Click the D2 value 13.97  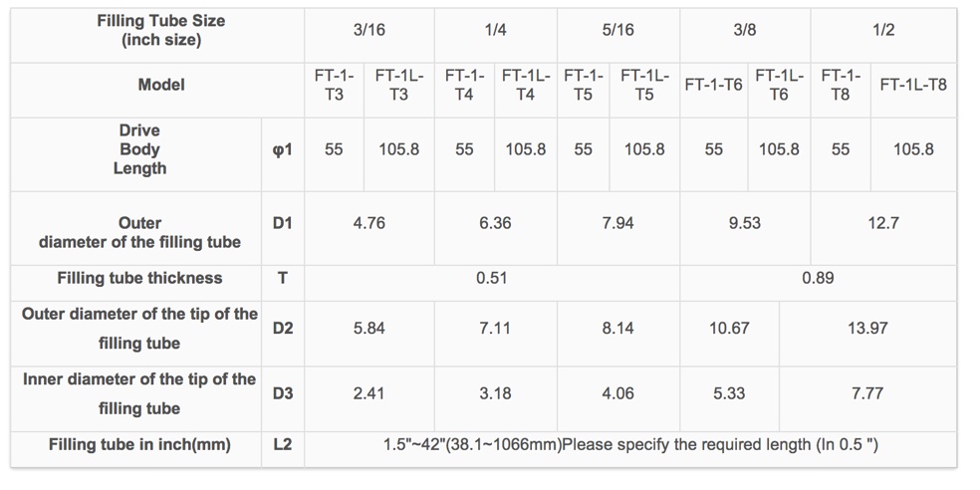pos(867,328)
